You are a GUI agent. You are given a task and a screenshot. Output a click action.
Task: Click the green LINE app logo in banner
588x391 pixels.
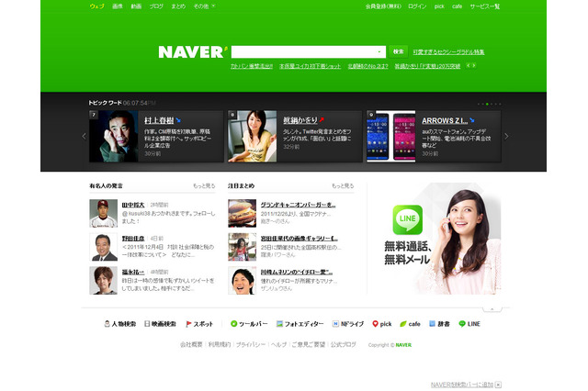(x=407, y=219)
